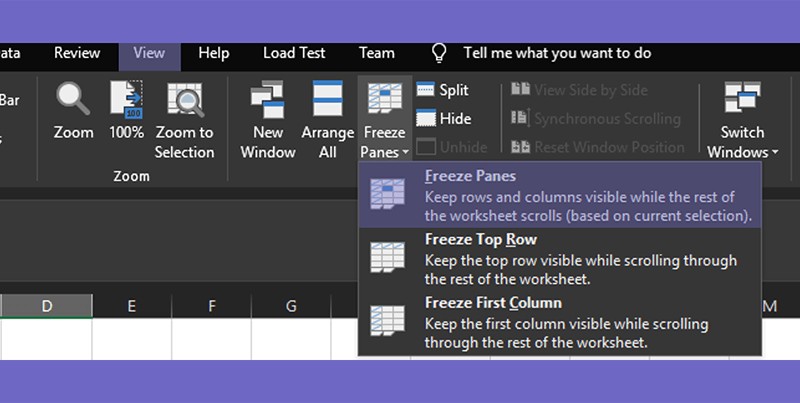
Task: Open the Load Test tab
Action: point(294,53)
